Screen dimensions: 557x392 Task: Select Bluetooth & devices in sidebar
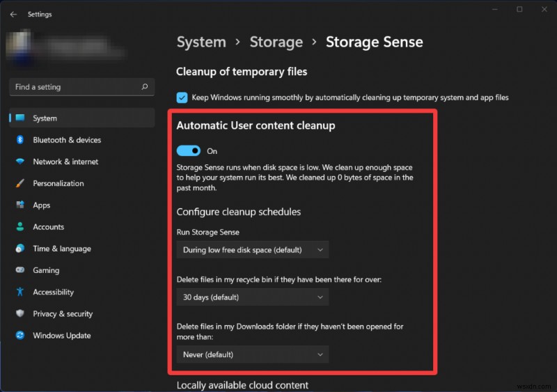(81, 140)
